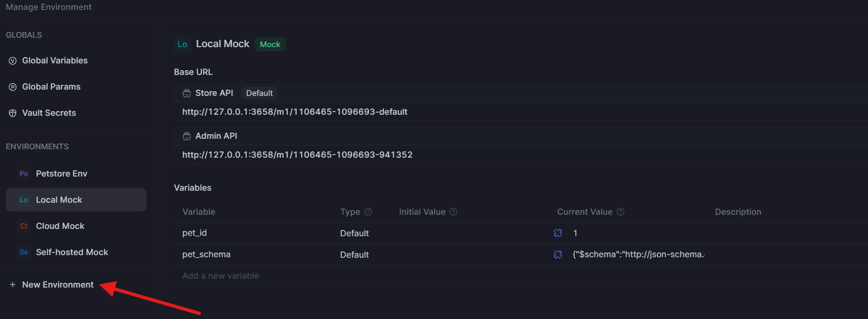The height and width of the screenshot is (319, 868).
Task: Click the green Mock tag
Action: click(270, 45)
